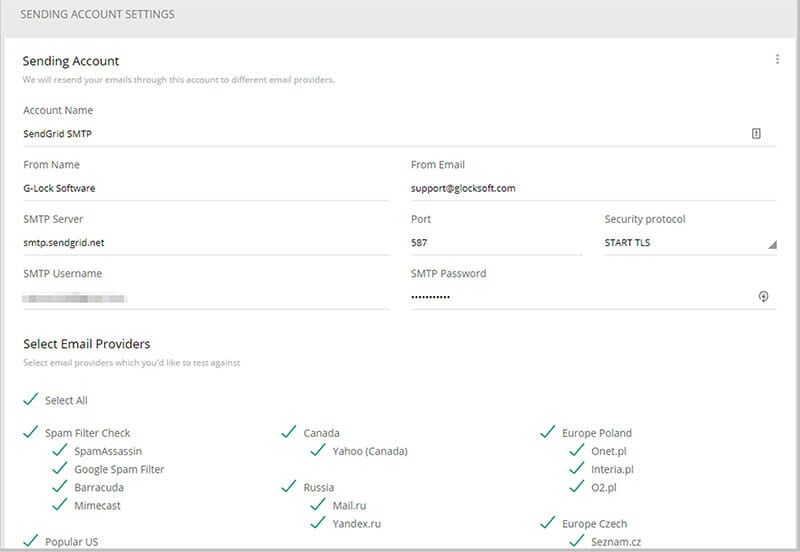Uncheck Onet.pl provider

pos(577,450)
